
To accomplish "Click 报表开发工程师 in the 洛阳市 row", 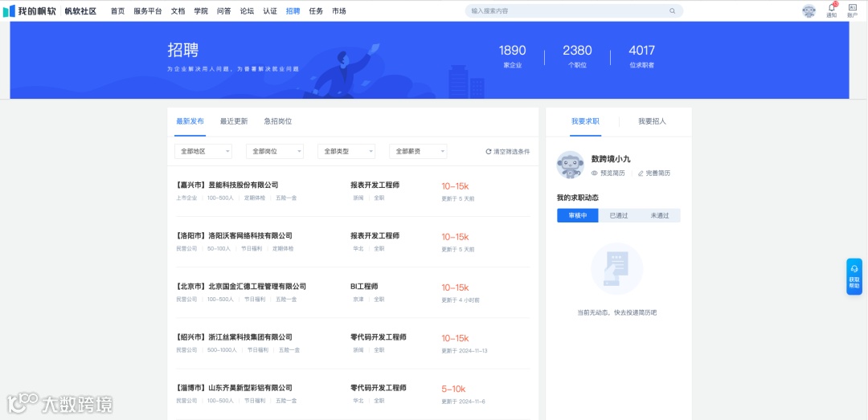I will pos(375,236).
